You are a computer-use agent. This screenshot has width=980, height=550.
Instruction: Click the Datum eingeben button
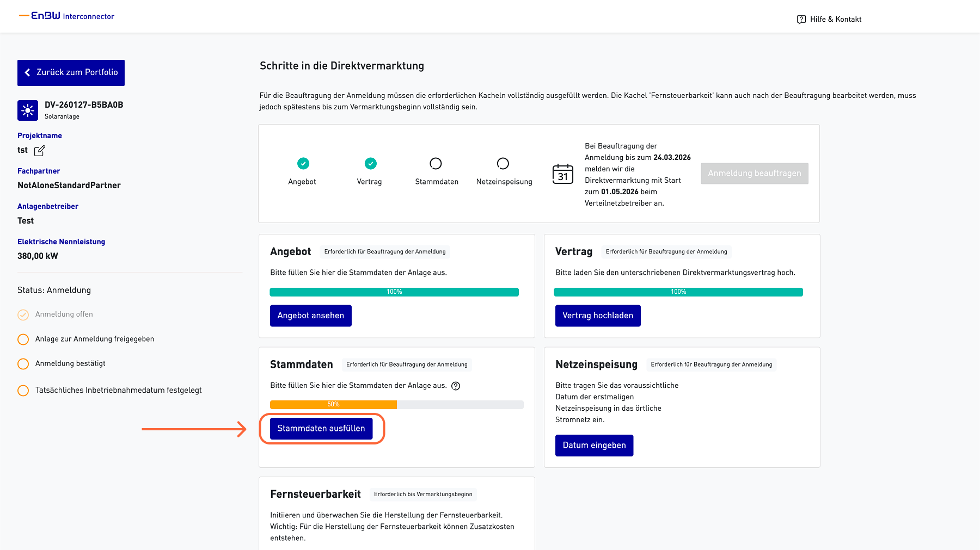(x=594, y=446)
